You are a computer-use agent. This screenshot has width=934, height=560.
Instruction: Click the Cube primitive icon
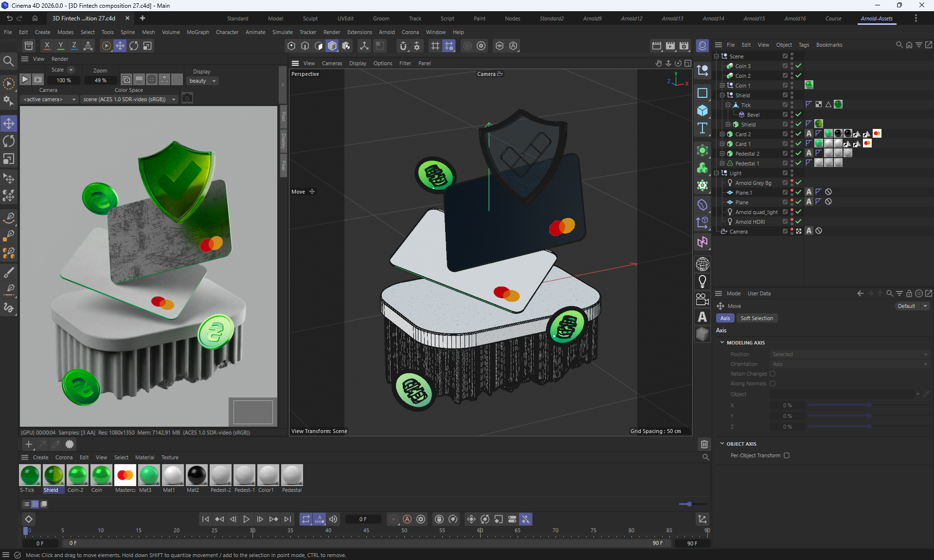tap(702, 110)
